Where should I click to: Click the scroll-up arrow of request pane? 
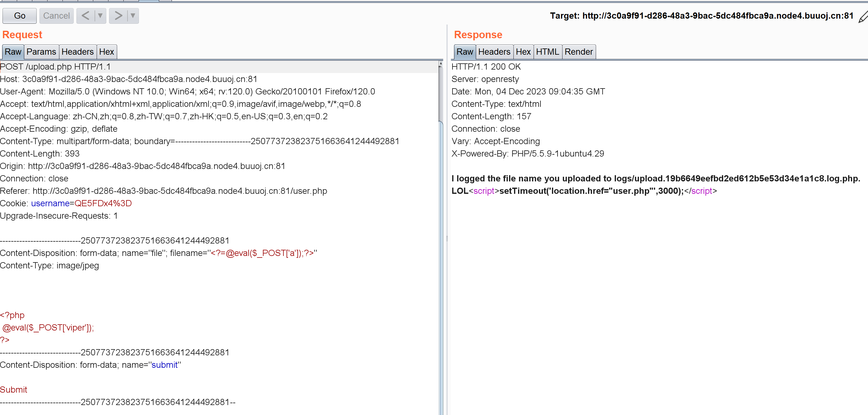(x=440, y=64)
